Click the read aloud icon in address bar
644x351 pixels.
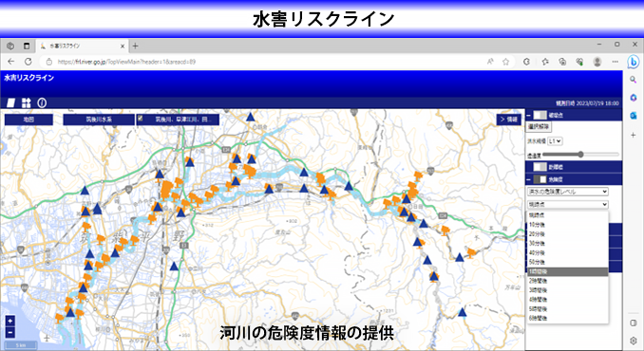pyautogui.click(x=490, y=62)
